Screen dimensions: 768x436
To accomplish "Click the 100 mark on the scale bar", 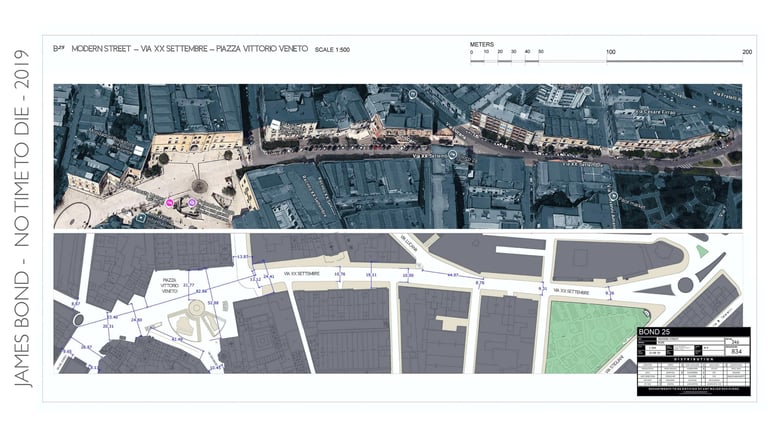I will 611,52.
